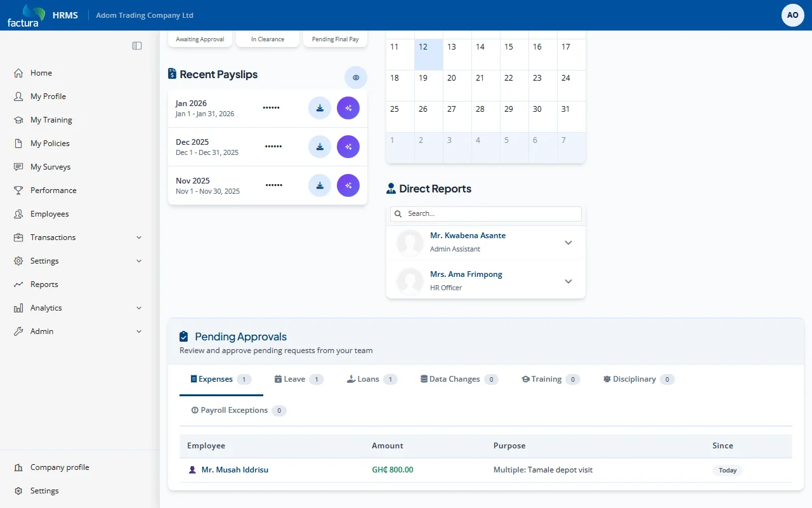Open AI insights for Nov 2025 payslip
This screenshot has height=508, width=812.
click(348, 185)
